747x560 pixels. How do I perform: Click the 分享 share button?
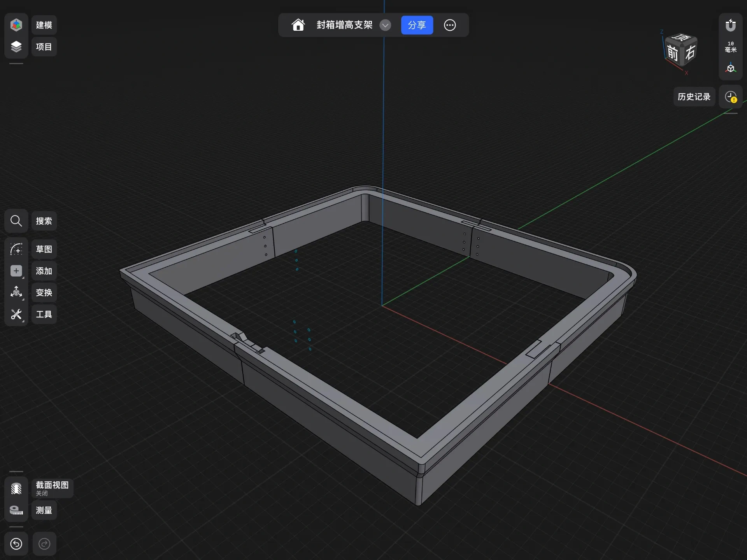point(417,25)
